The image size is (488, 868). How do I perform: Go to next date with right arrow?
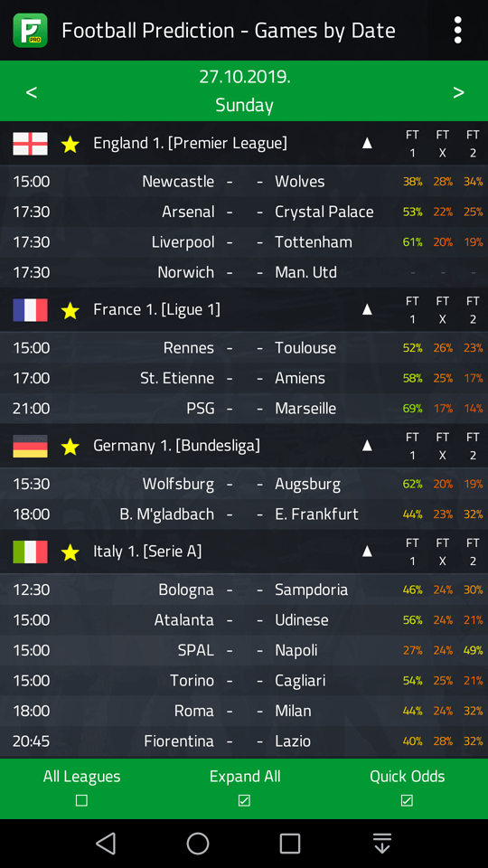(459, 92)
